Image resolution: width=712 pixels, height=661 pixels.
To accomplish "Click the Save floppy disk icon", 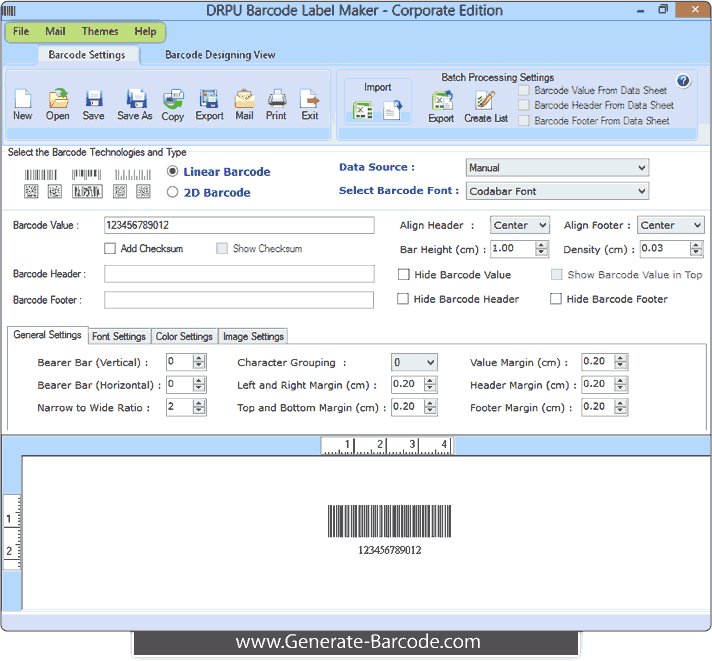I will (x=94, y=98).
